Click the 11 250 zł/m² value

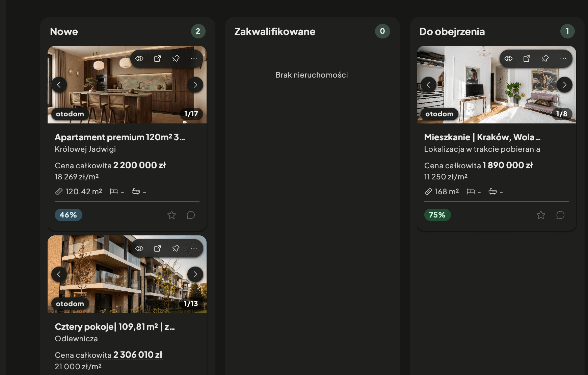tap(446, 177)
